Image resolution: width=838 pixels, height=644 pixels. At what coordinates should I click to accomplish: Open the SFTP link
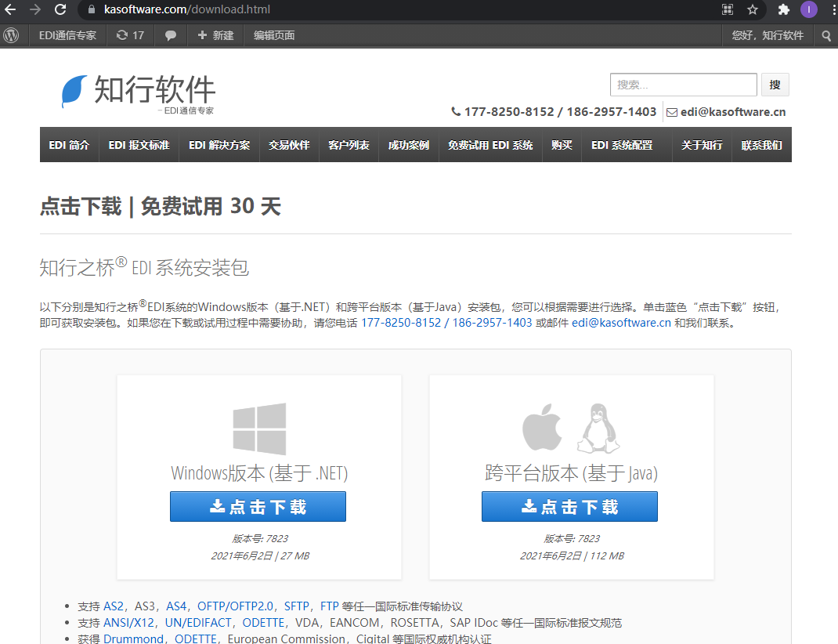pyautogui.click(x=297, y=606)
